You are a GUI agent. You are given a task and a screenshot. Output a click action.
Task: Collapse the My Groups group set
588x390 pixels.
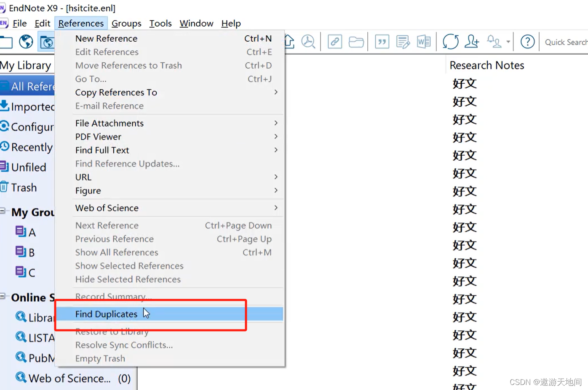(3, 211)
